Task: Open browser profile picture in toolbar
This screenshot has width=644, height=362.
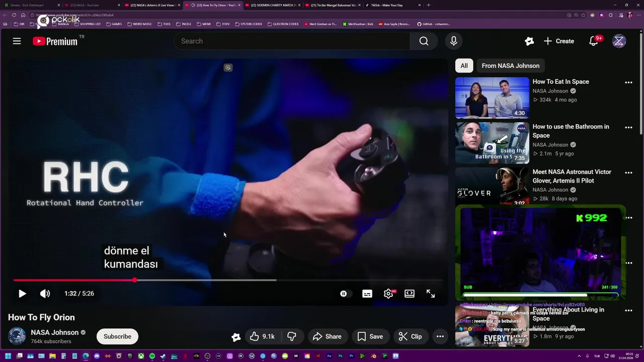Action: click(x=630, y=15)
